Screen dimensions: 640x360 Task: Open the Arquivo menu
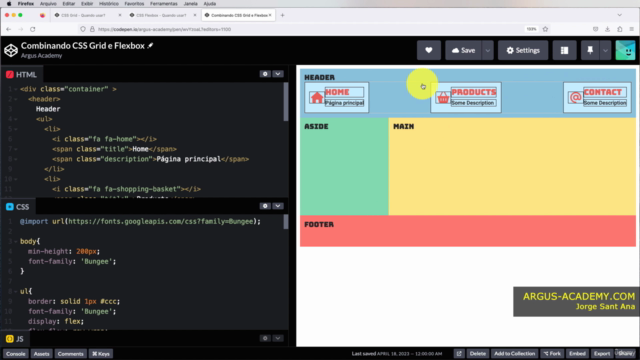(48, 4)
